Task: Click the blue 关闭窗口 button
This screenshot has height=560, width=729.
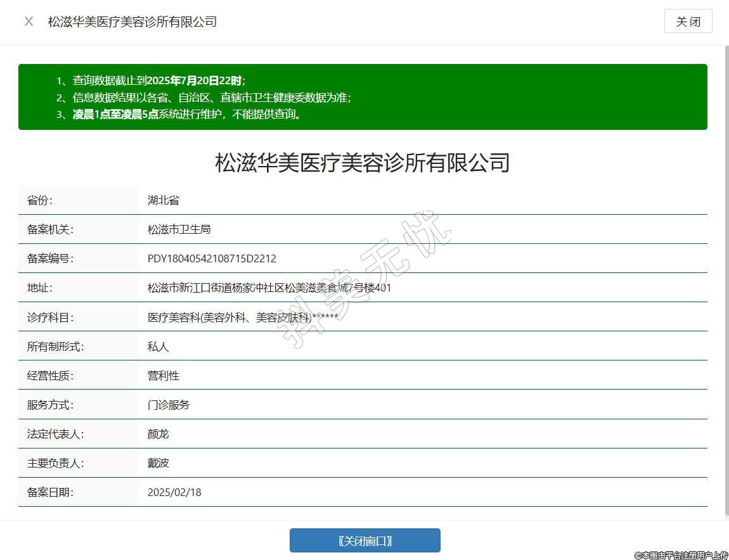Action: point(364,540)
